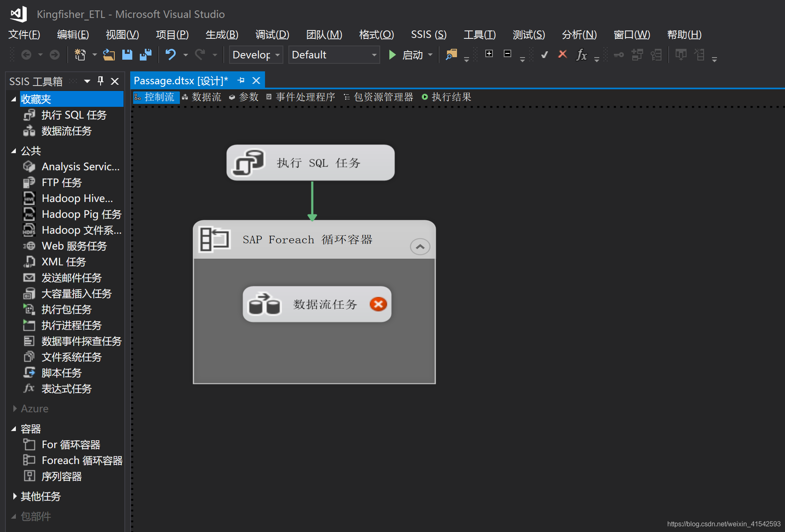Click the red error icon on 数据流任务
The image size is (785, 532).
pos(378,304)
